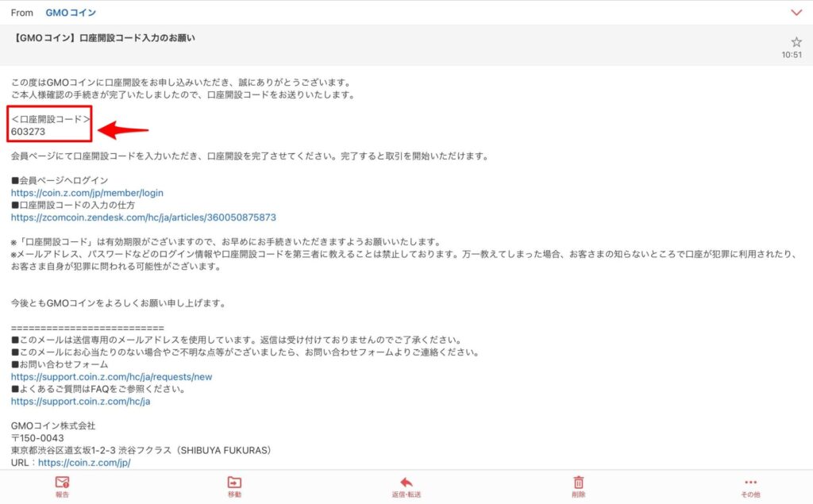Click the ■よくあるご質問はFAQ line
Image resolution: width=813 pixels, height=504 pixels.
98,389
